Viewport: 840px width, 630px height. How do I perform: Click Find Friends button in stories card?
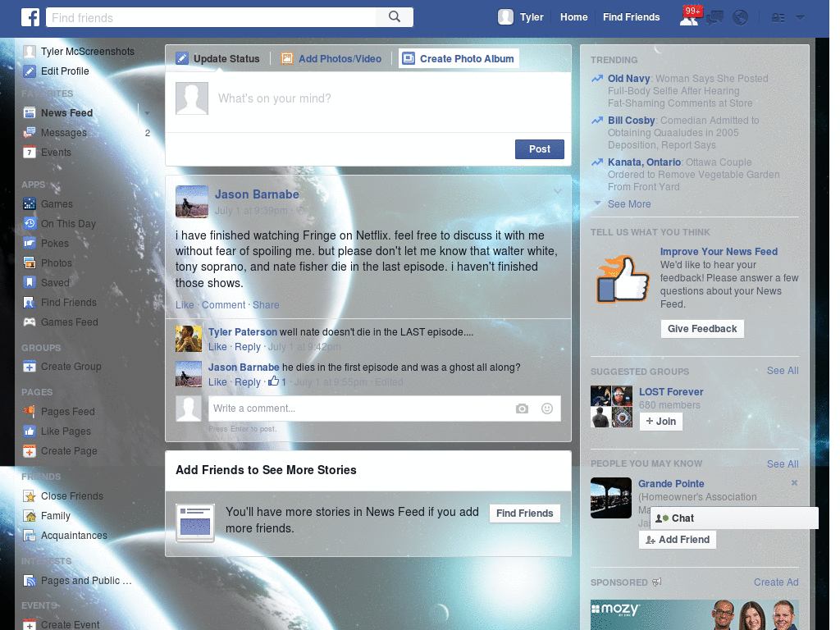pyautogui.click(x=524, y=514)
